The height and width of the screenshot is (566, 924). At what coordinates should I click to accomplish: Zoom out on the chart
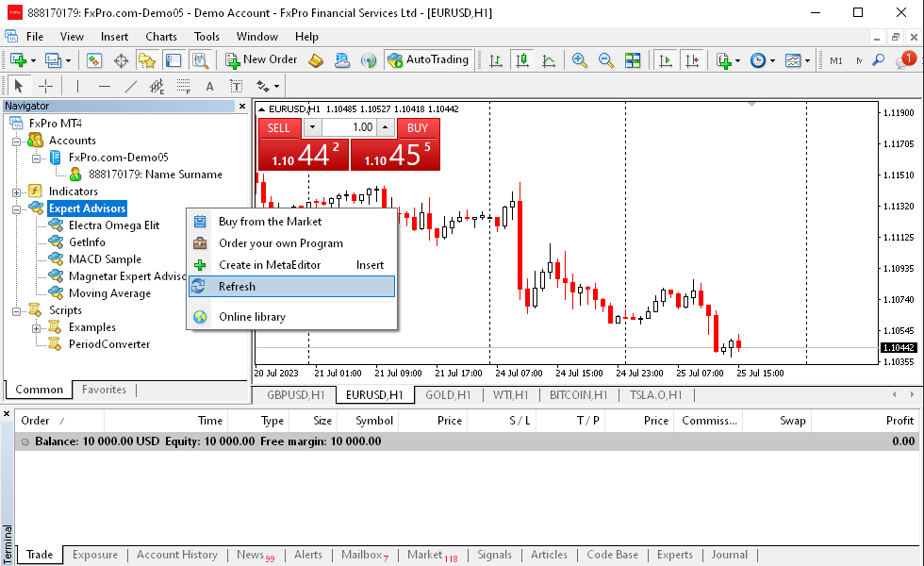(x=605, y=60)
